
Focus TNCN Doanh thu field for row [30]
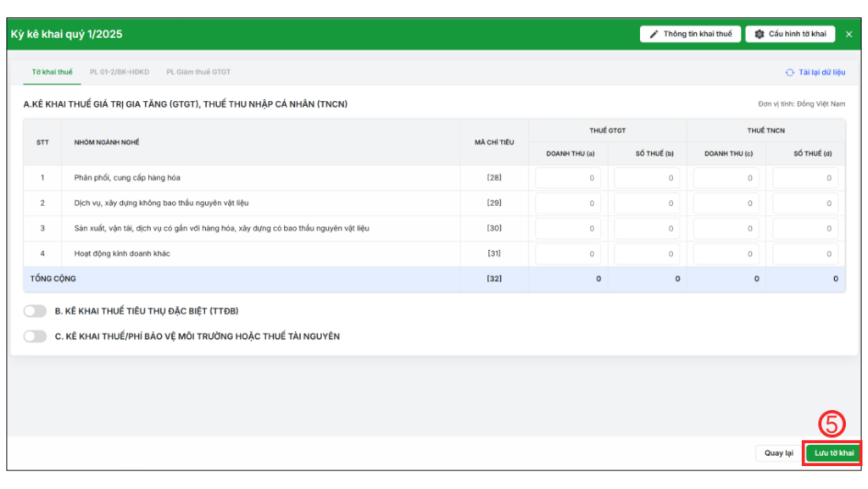[726, 228]
